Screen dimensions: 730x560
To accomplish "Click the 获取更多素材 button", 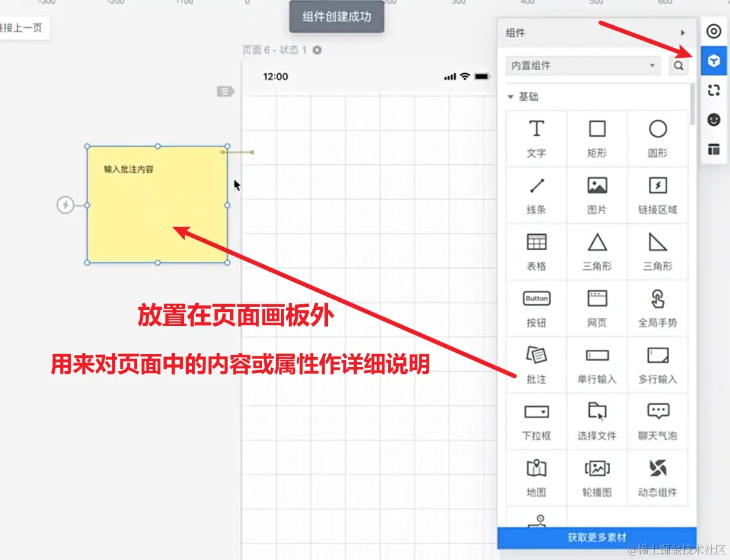I will (x=597, y=535).
